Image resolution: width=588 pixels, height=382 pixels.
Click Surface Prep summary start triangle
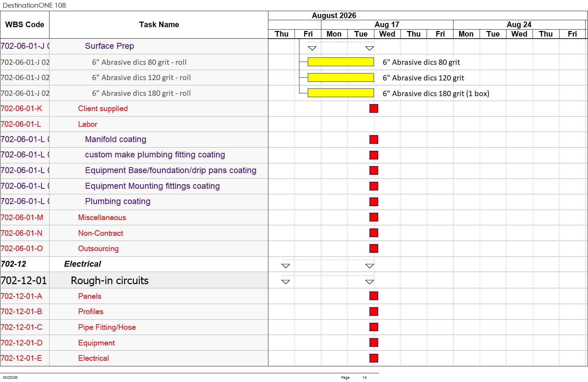pyautogui.click(x=312, y=48)
